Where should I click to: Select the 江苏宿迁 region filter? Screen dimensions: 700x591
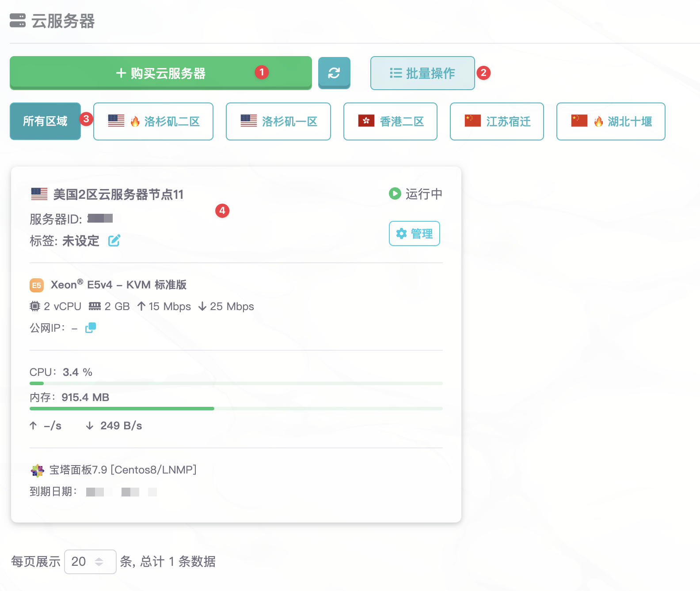pos(497,121)
